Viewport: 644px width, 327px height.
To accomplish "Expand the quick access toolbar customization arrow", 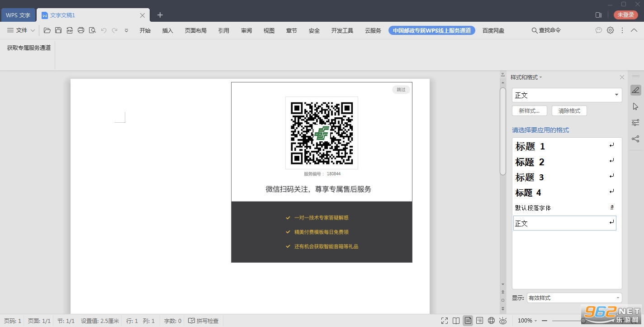I will pos(126,30).
